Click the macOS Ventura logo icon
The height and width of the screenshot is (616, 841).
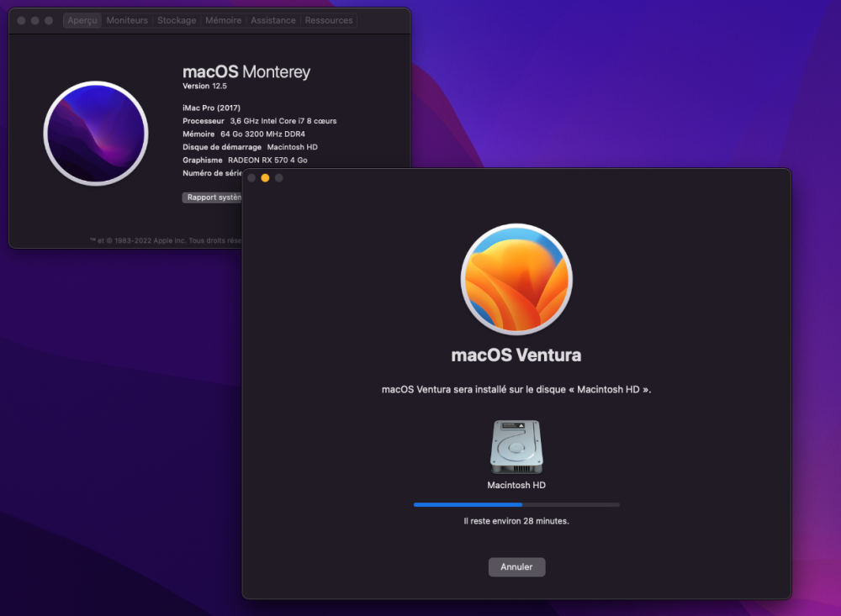[516, 279]
